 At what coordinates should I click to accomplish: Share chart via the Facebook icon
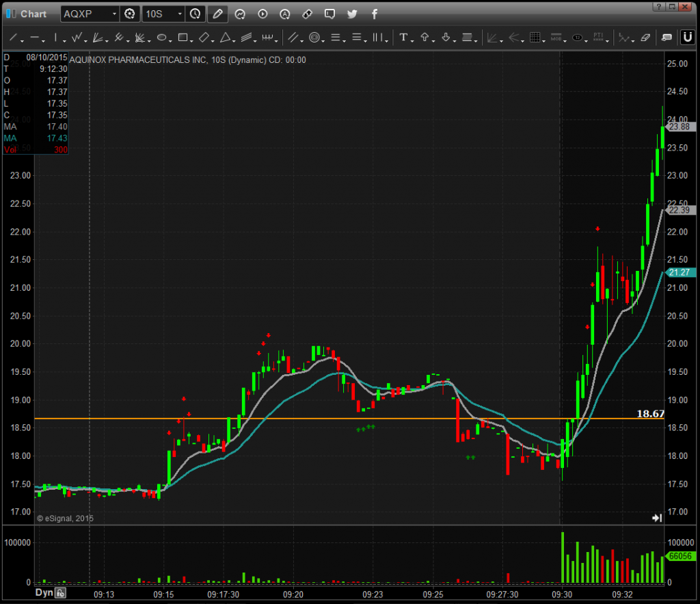click(375, 14)
